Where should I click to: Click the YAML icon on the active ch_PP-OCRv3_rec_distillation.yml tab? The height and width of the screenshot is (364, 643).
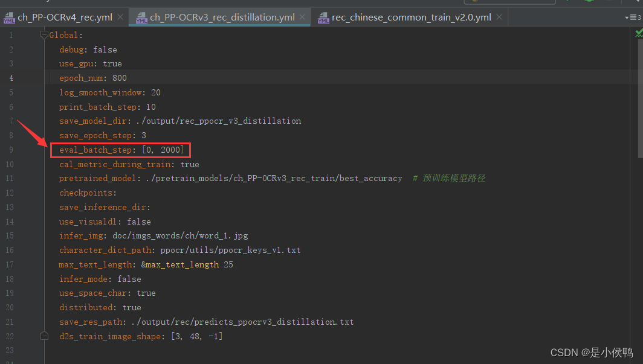click(141, 17)
